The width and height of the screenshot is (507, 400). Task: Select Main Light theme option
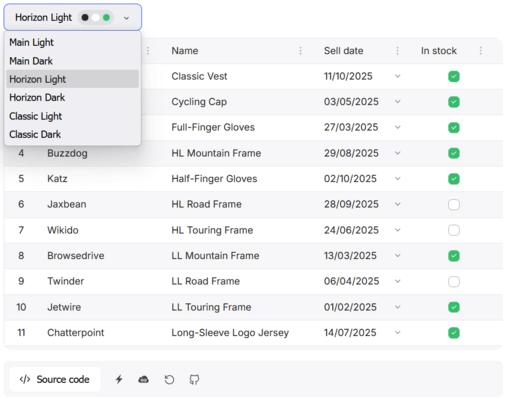[72, 42]
